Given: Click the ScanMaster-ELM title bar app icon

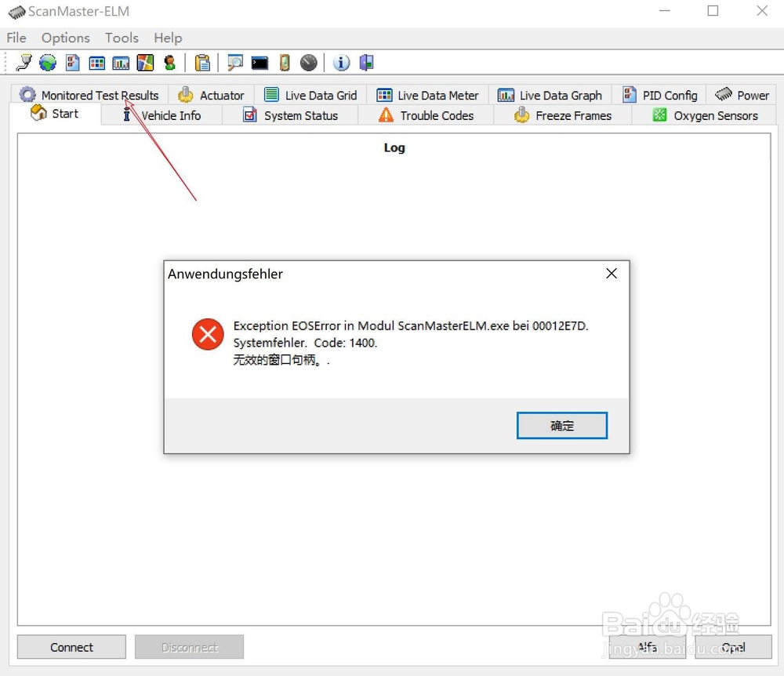Looking at the screenshot, I should (16, 12).
